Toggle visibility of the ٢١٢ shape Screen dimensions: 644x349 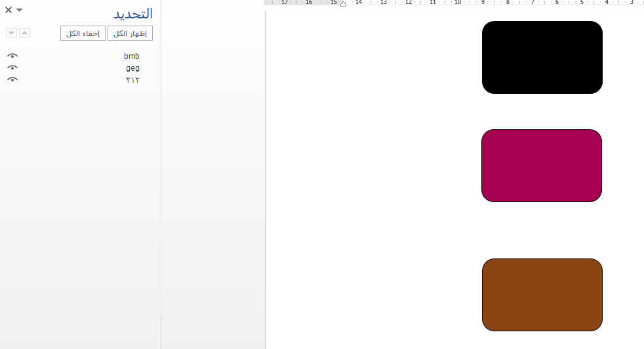(x=12, y=79)
